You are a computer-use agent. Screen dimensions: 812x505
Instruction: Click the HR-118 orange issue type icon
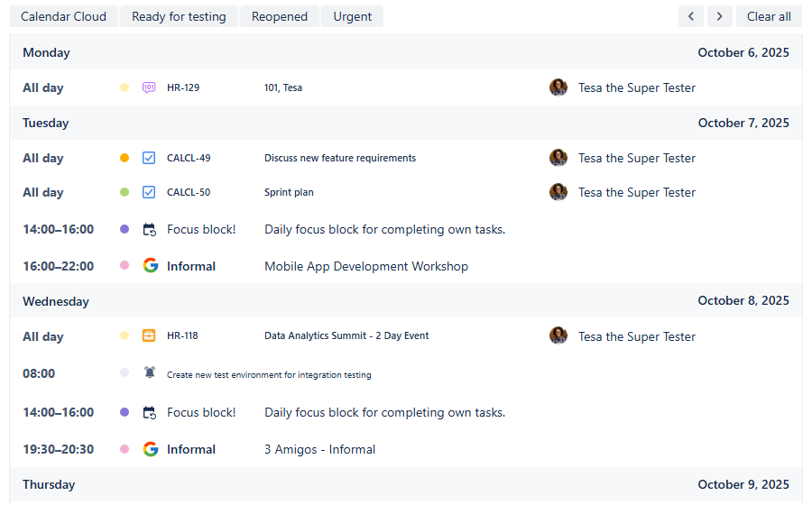coord(149,336)
